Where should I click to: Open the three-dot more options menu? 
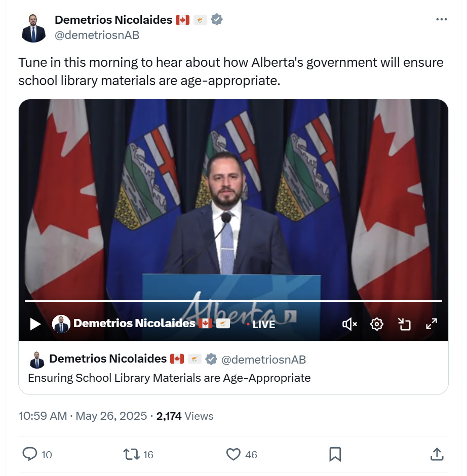441,19
